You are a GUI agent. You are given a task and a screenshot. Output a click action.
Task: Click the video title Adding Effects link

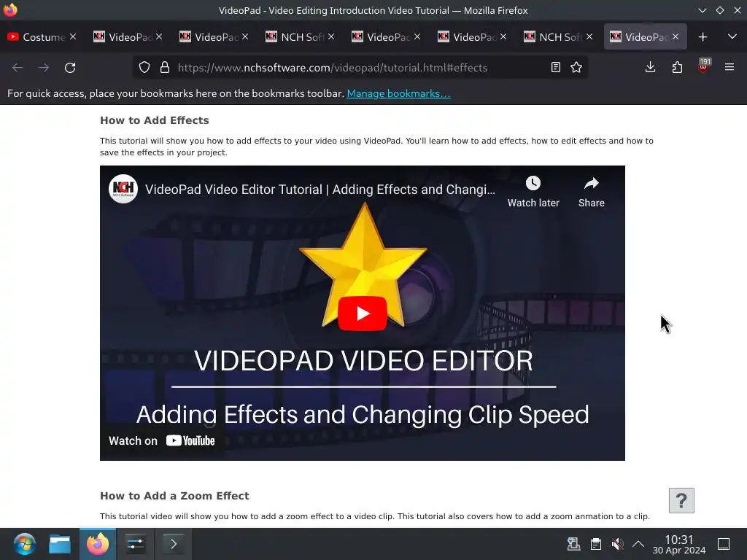point(320,190)
